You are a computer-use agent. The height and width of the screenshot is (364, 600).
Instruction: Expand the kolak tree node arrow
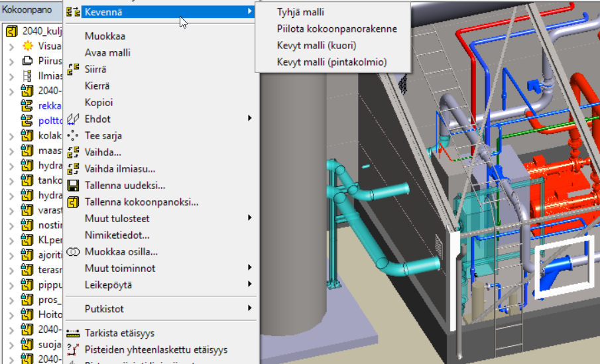click(11, 137)
